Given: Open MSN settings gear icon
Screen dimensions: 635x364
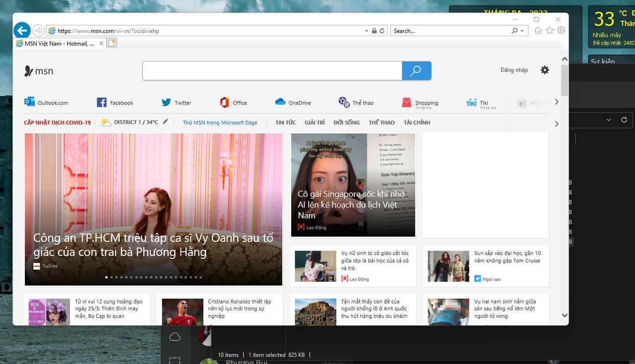Looking at the screenshot, I should coord(545,70).
